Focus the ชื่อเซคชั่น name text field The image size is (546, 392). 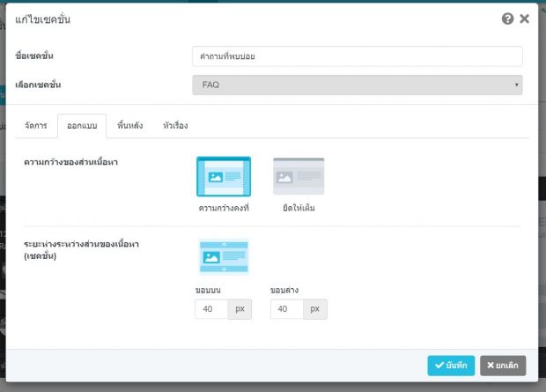(357, 56)
